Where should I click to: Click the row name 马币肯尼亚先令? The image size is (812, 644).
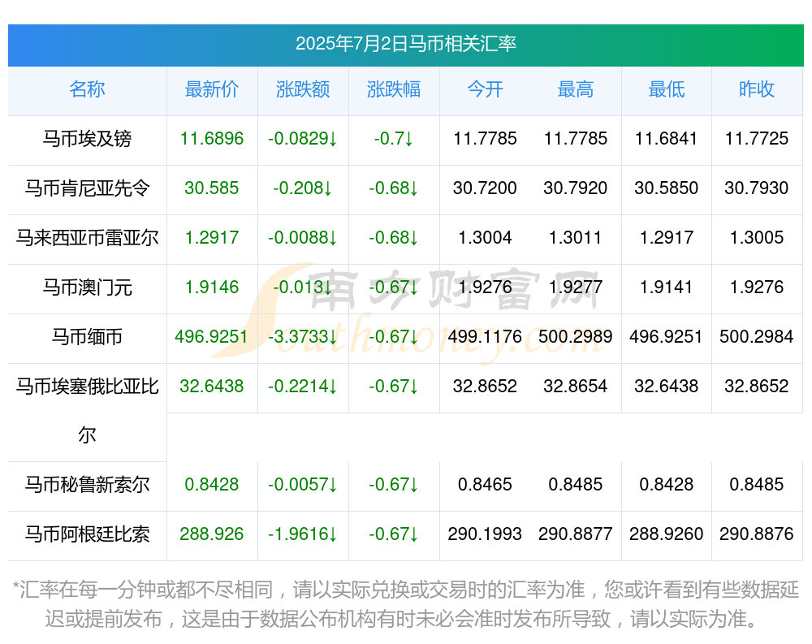tap(87, 188)
